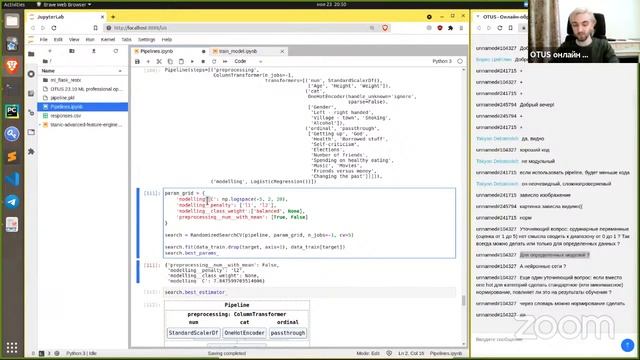Insert a new cell below using plus icon
The image size is (640, 360).
[x=148, y=62]
